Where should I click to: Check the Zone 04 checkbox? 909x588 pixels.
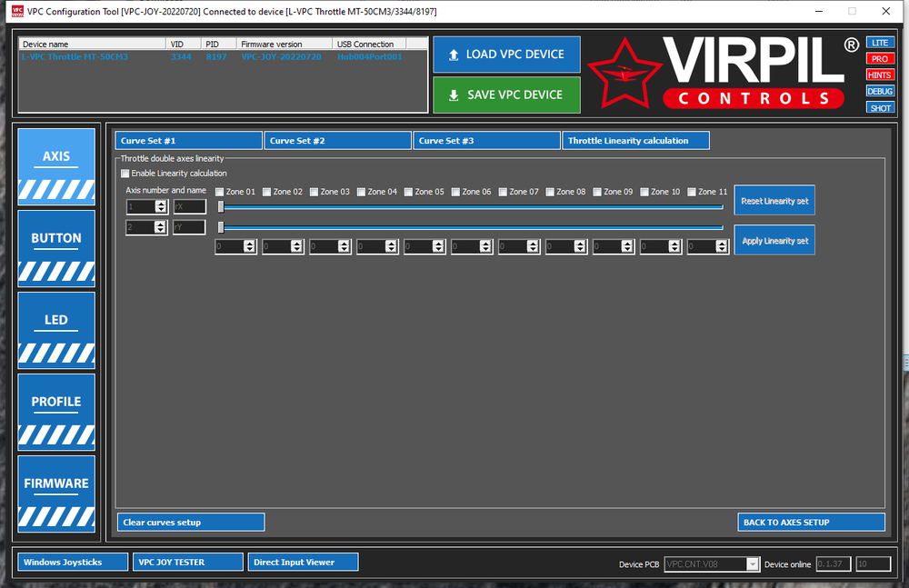(361, 192)
